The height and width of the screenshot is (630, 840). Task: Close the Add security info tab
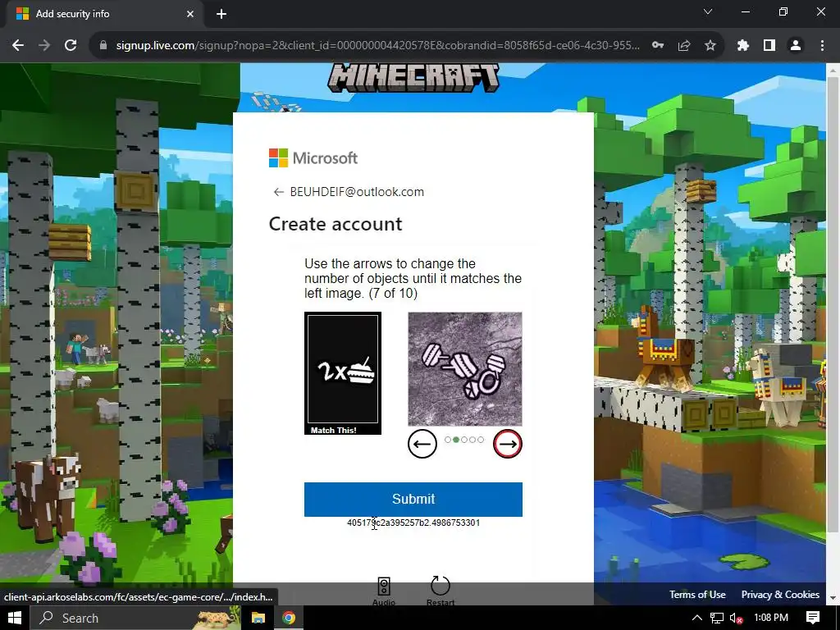click(190, 14)
